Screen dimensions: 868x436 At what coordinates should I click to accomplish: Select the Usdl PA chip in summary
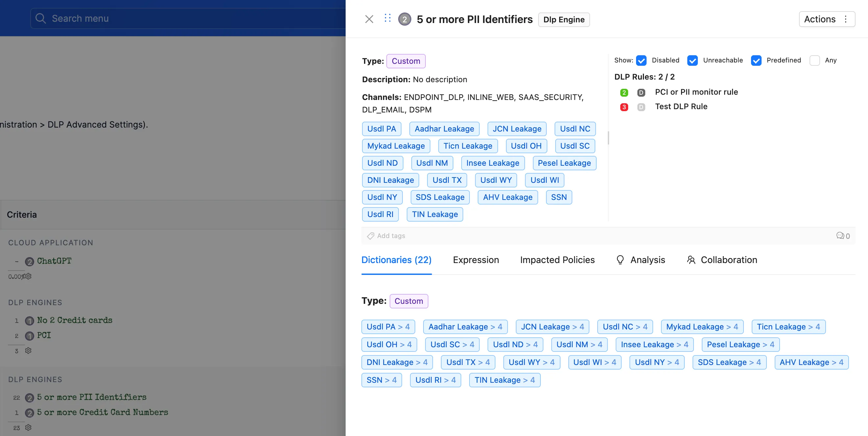point(381,129)
